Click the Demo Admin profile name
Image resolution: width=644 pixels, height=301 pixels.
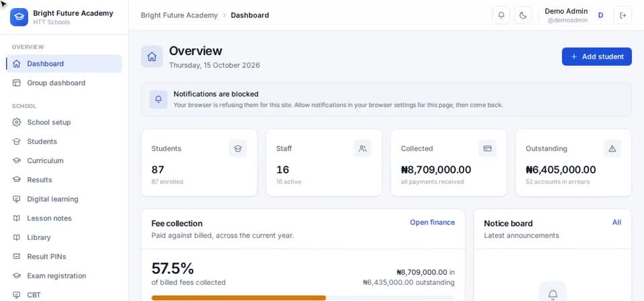tap(566, 11)
